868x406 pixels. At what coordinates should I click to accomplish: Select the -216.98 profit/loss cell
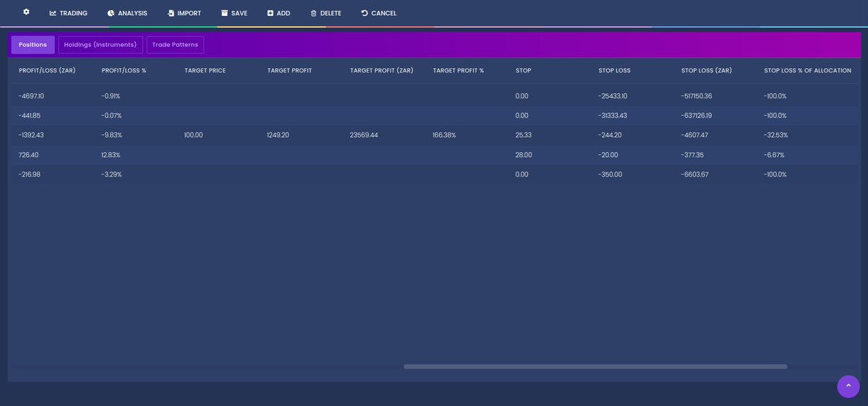(x=30, y=174)
